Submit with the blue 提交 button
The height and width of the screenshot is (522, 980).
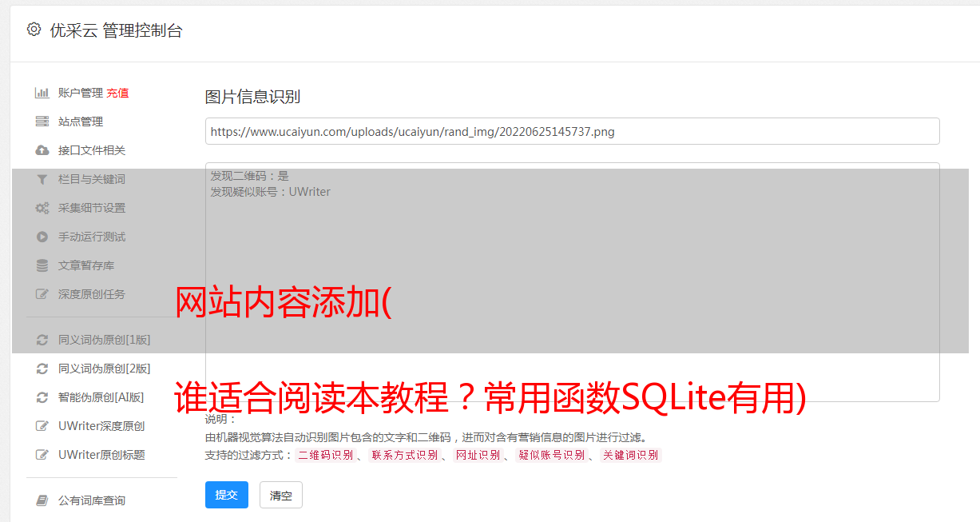click(227, 495)
